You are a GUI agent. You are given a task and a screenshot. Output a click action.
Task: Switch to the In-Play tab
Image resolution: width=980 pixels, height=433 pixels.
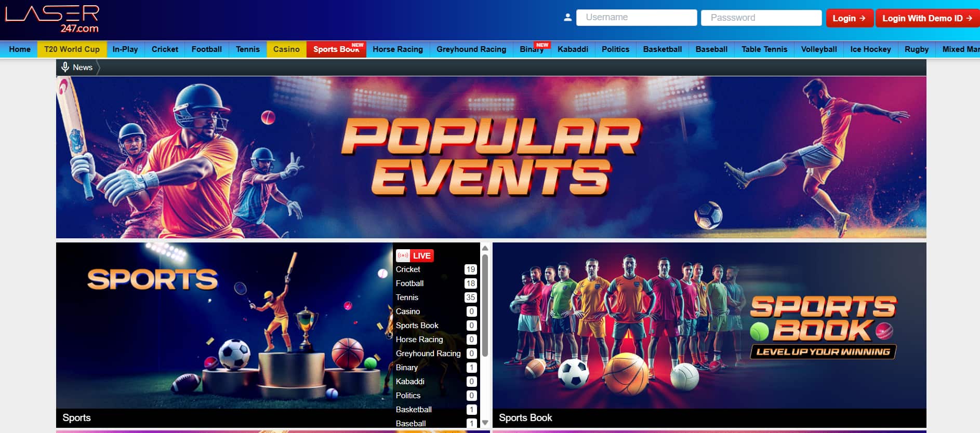[125, 49]
